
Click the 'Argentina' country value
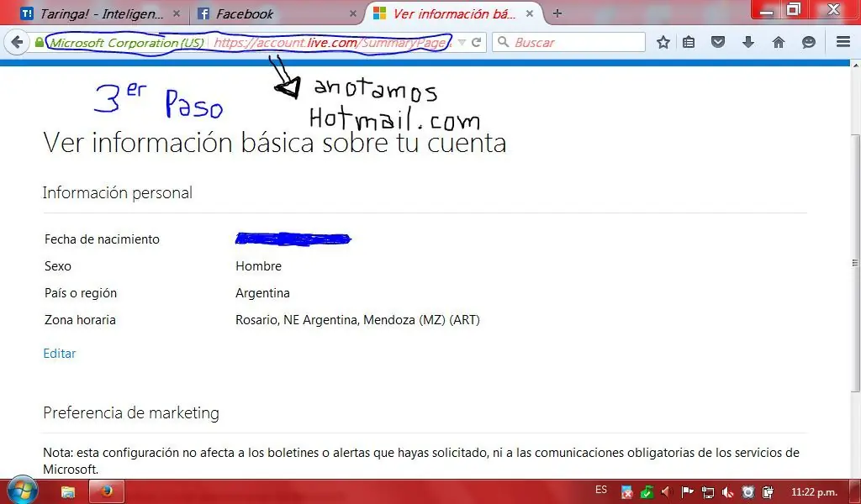262,293
